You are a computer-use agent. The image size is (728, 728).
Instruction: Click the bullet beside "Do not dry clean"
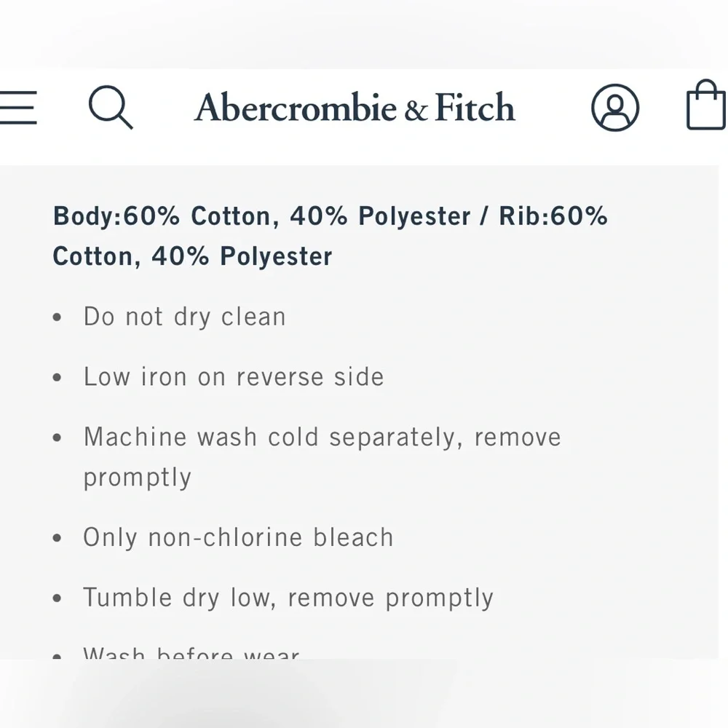click(58, 318)
